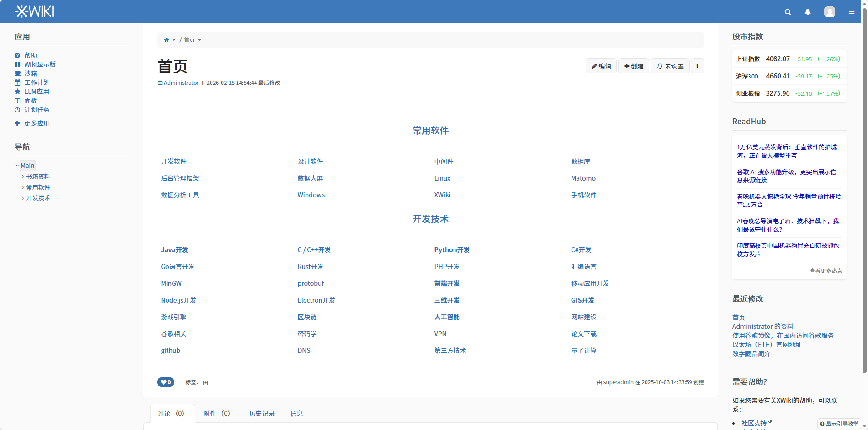868x430 pixels.
Task: Expand the 书籍资料 tree node
Action: coord(23,176)
